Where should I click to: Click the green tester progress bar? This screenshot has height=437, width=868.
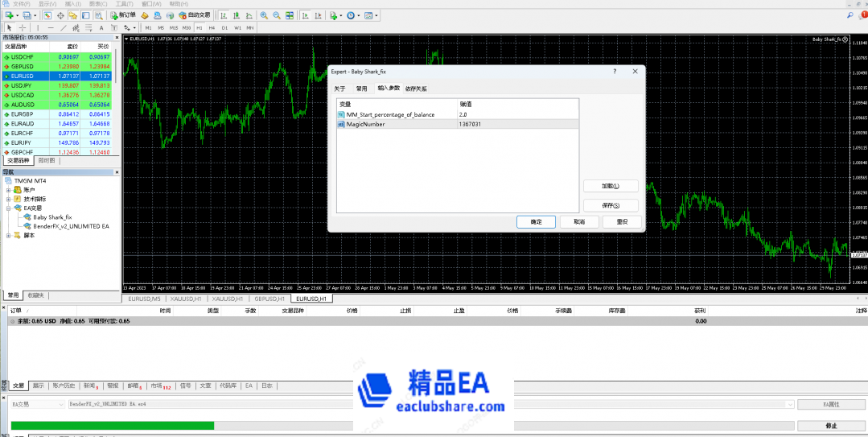112,425
